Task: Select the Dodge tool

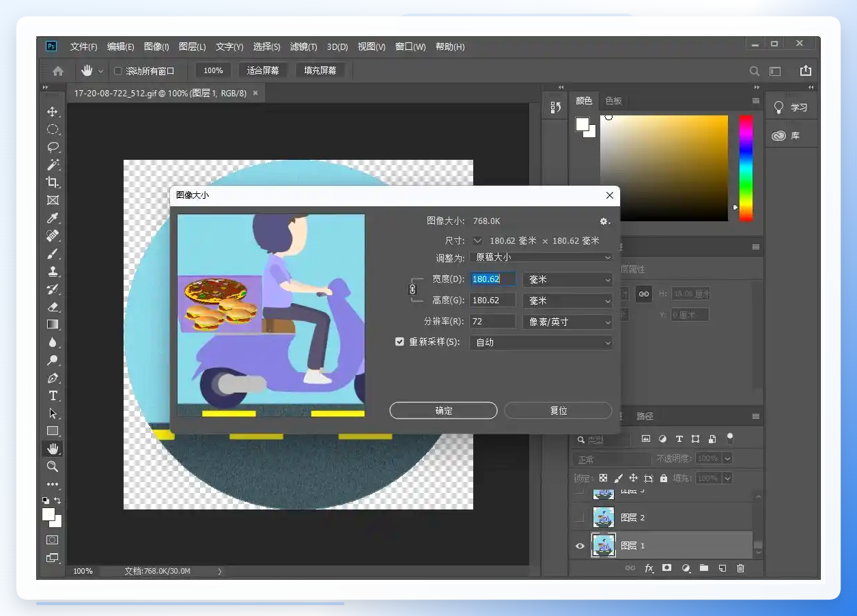Action: tap(53, 360)
